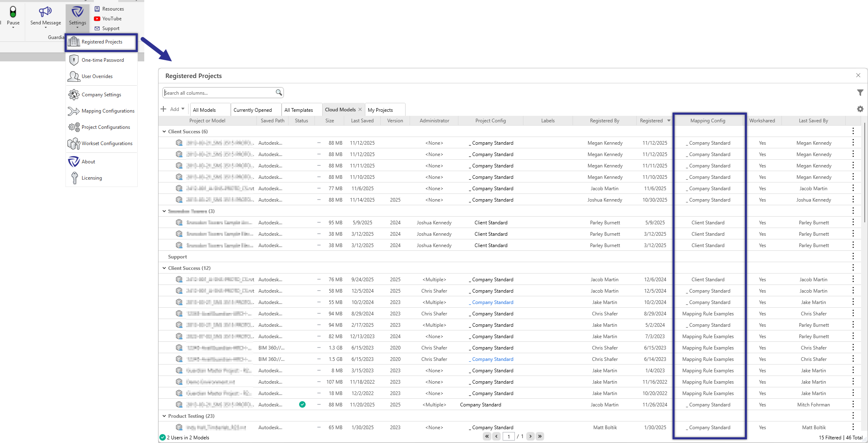Open a row's three-dot actions icon
Viewport: 868px width, 443px height.
point(853,143)
